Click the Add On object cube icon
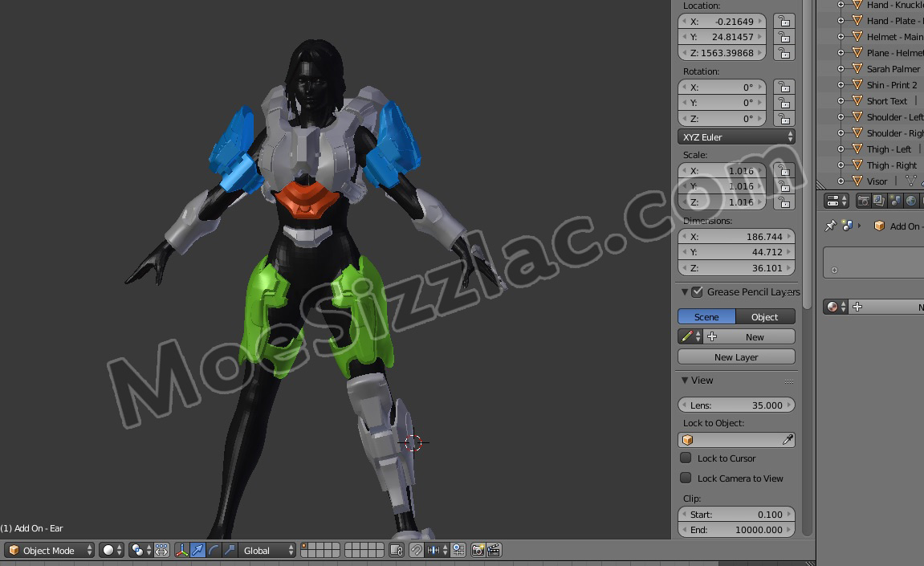This screenshot has width=924, height=566. tap(879, 226)
